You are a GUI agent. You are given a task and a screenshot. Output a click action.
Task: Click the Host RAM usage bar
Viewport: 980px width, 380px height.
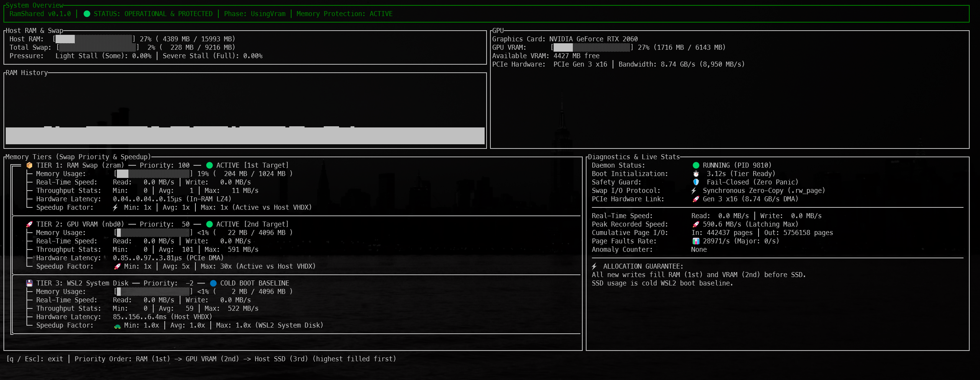94,39
